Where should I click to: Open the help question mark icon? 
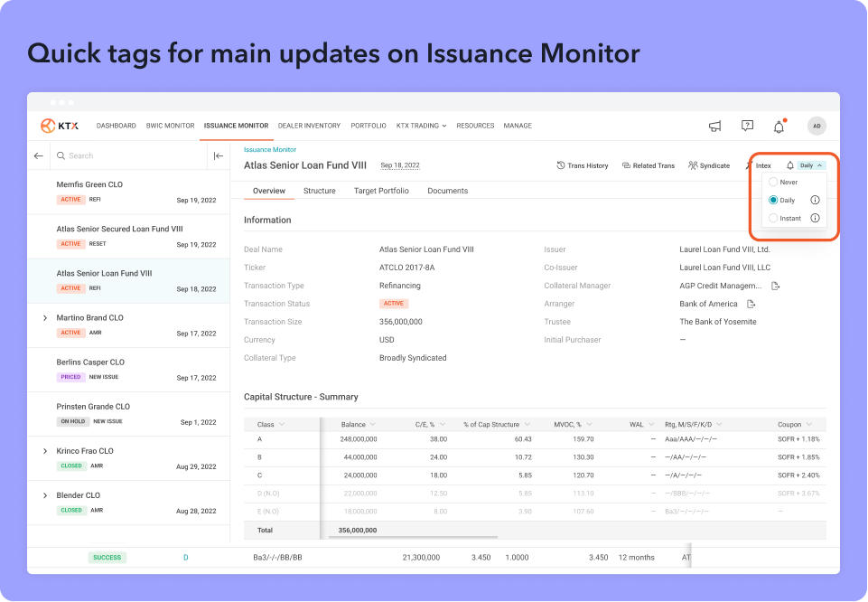point(747,127)
